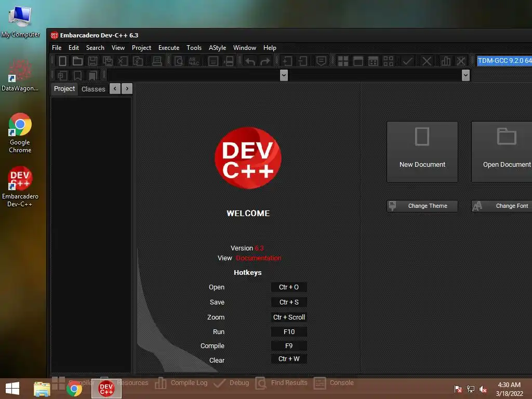The height and width of the screenshot is (399, 532).
Task: Open the Help menu
Action: (270, 48)
